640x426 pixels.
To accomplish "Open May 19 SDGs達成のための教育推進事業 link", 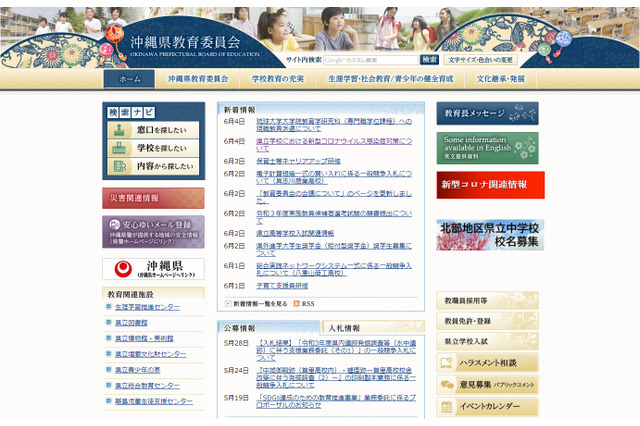I will click(x=336, y=401).
